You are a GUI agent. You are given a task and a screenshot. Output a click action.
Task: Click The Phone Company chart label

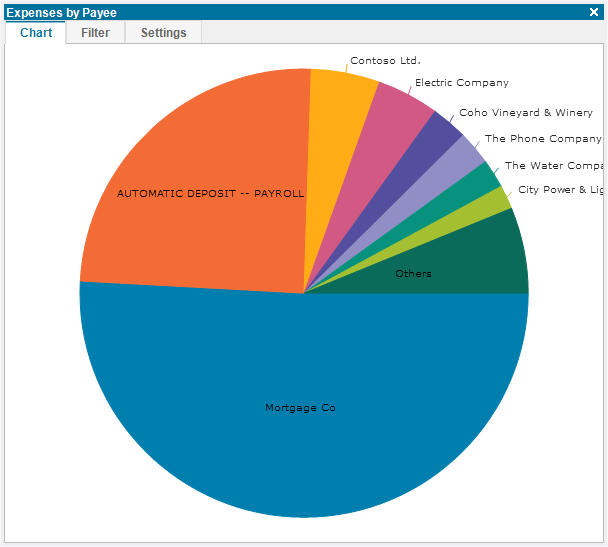(x=543, y=138)
